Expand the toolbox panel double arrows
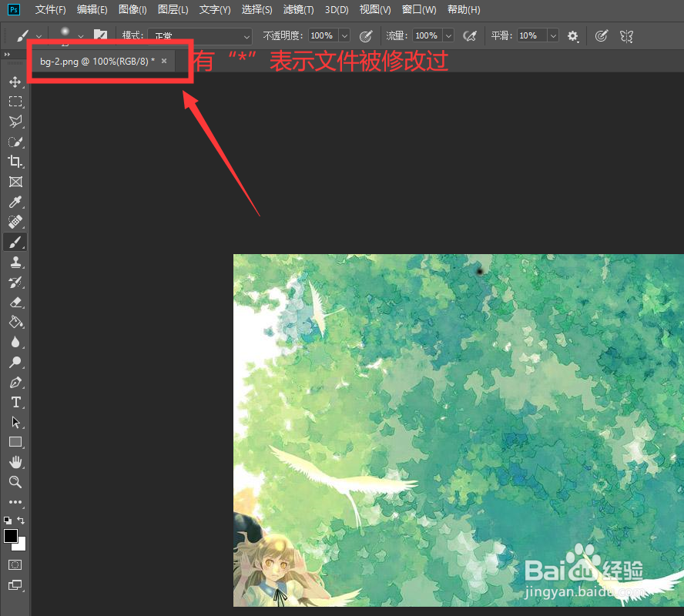This screenshot has width=684, height=616. click(x=7, y=55)
